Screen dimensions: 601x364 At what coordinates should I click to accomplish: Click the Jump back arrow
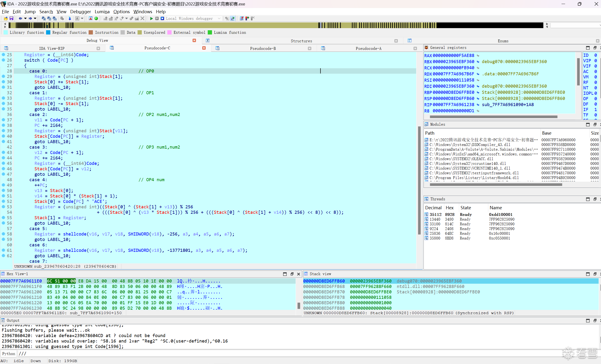click(x=21, y=18)
